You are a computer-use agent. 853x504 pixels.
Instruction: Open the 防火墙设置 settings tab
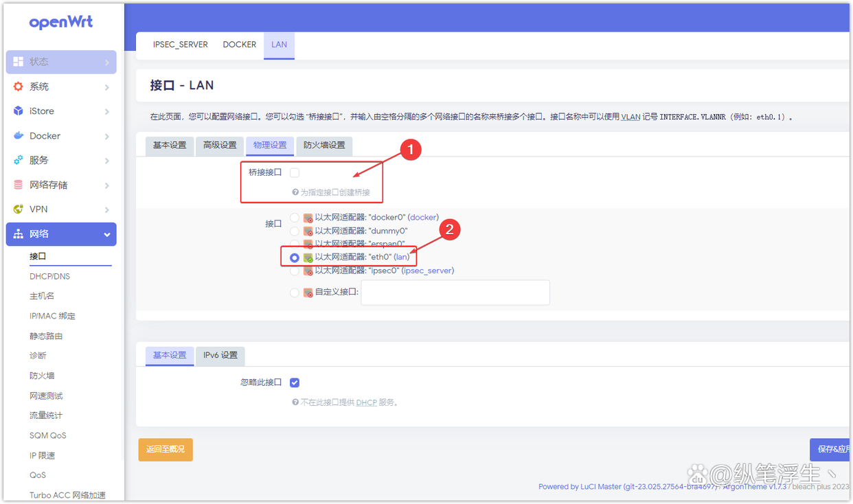point(323,146)
